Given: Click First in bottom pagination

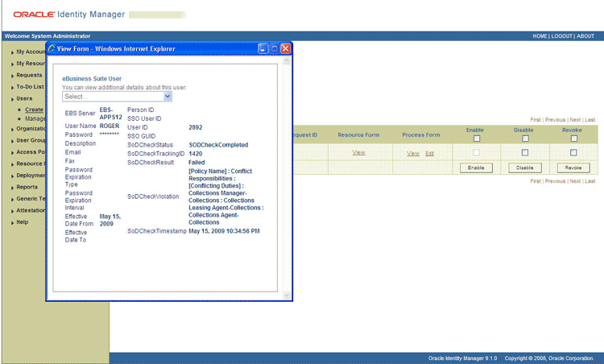Looking at the screenshot, I should [536, 181].
